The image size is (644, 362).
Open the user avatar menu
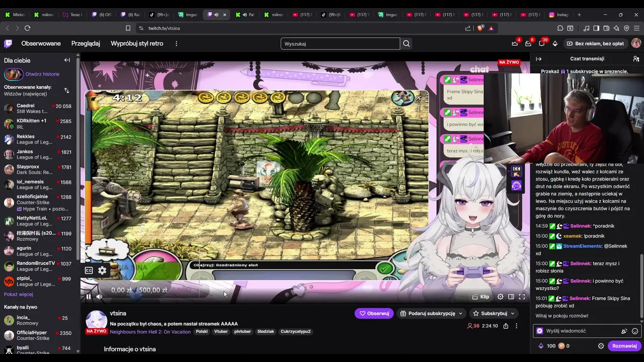point(636,44)
